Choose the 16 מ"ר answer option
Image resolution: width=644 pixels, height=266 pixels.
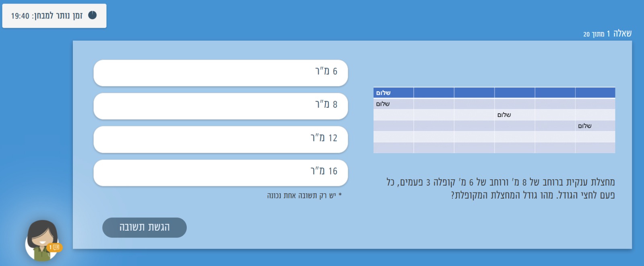click(221, 173)
